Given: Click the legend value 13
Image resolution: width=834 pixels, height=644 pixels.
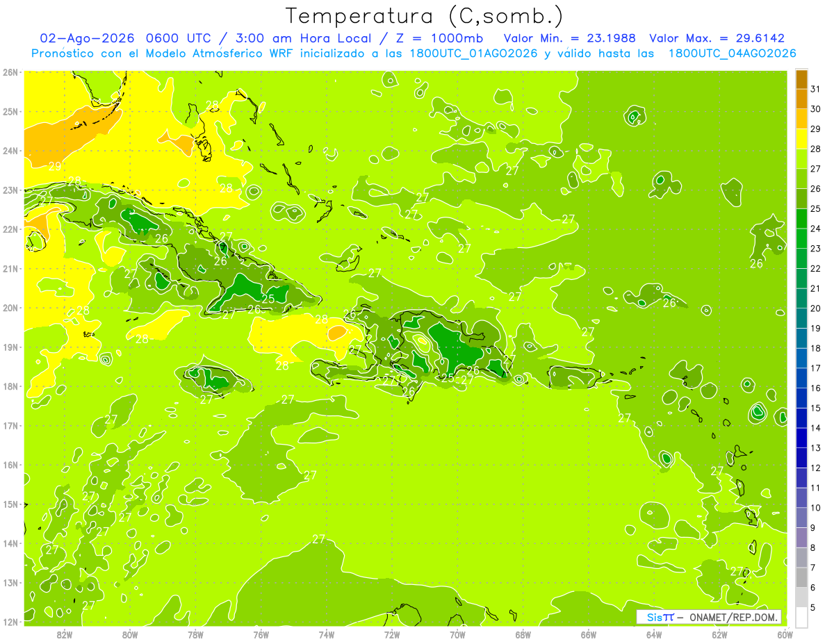Looking at the screenshot, I should pos(815,448).
